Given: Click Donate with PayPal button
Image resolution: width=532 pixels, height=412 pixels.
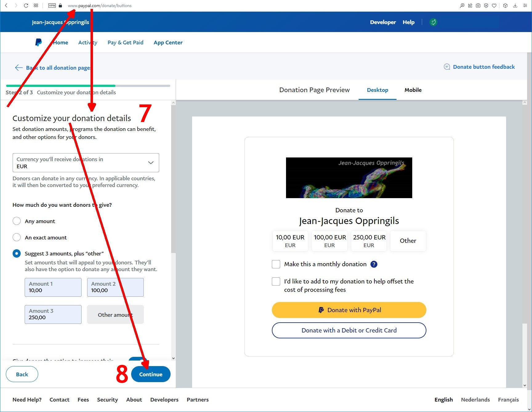Looking at the screenshot, I should pyautogui.click(x=349, y=310).
